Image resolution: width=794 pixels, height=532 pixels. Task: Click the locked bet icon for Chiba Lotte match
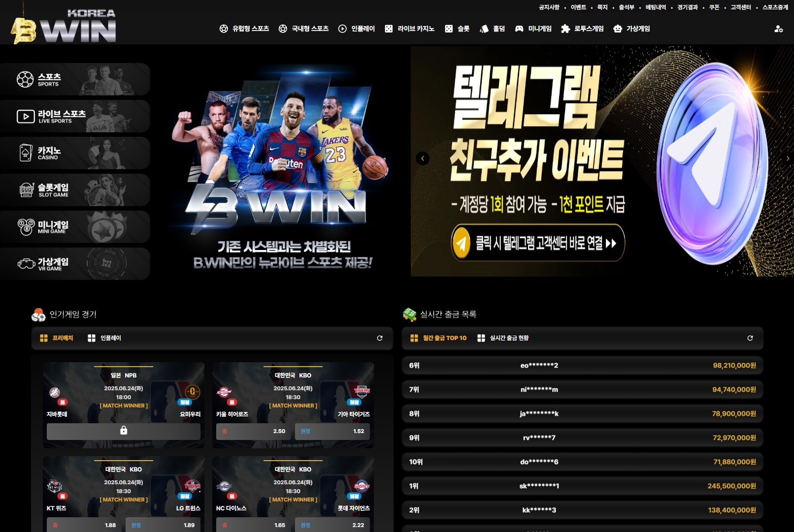click(124, 431)
